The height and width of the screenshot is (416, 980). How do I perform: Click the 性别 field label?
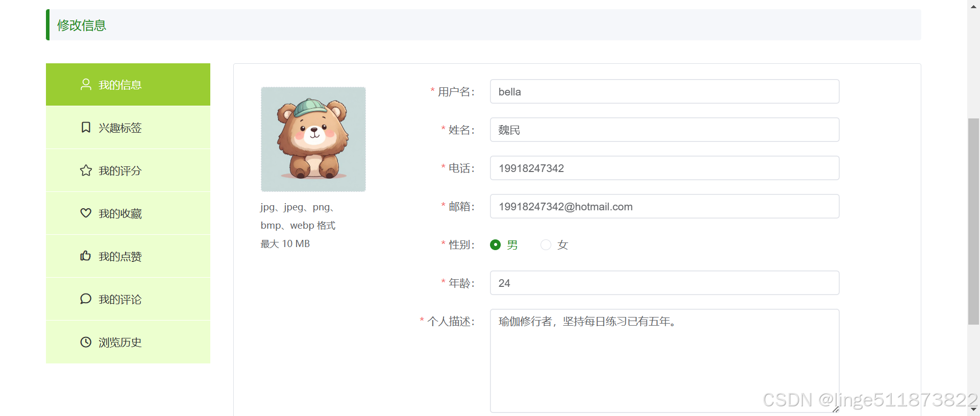click(461, 244)
